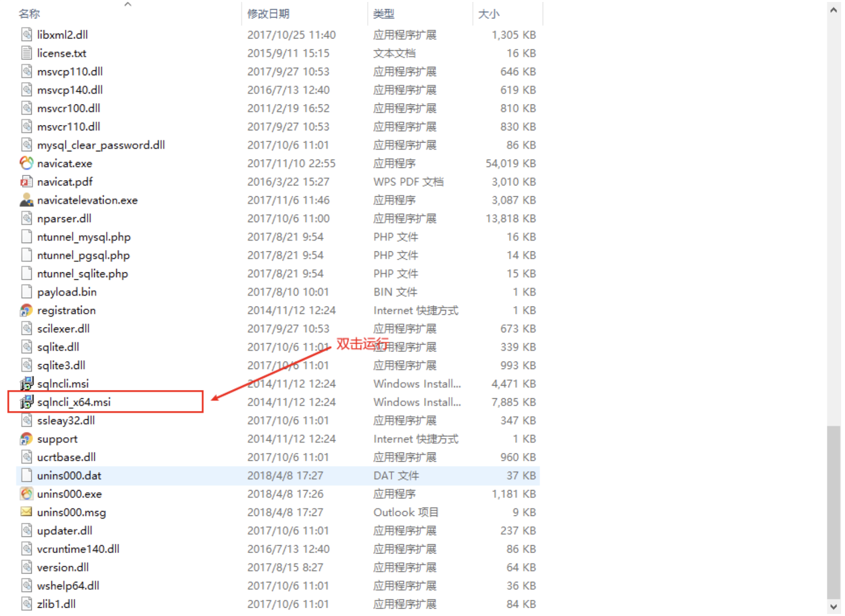Click the date 2016/3/22 15:27
Screen dimensions: 845x616
[288, 182]
